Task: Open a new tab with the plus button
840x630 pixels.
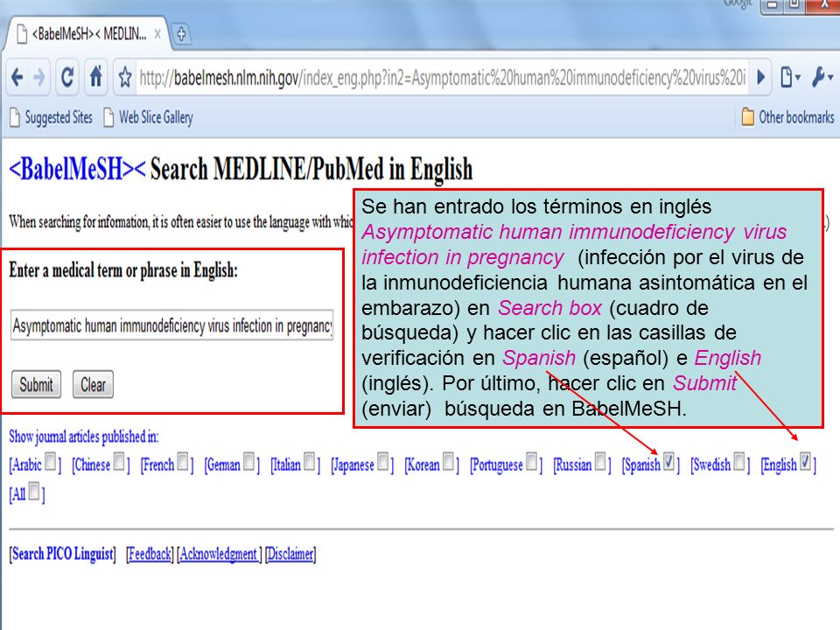Action: click(x=182, y=34)
